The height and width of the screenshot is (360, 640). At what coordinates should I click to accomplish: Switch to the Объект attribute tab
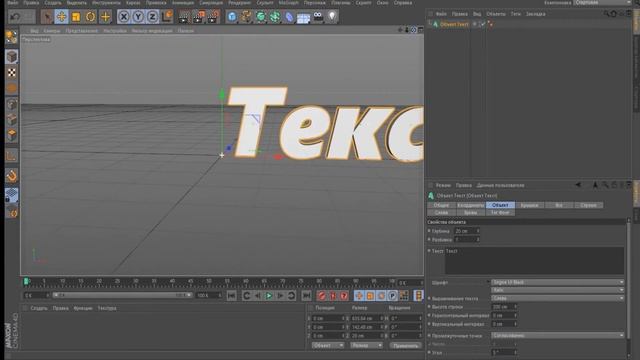[x=500, y=205]
